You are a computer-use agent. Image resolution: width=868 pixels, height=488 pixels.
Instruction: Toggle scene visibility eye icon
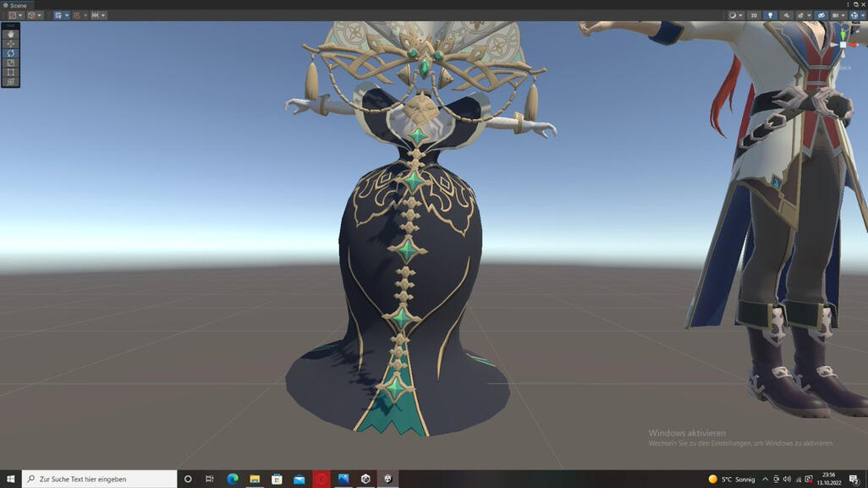(821, 15)
